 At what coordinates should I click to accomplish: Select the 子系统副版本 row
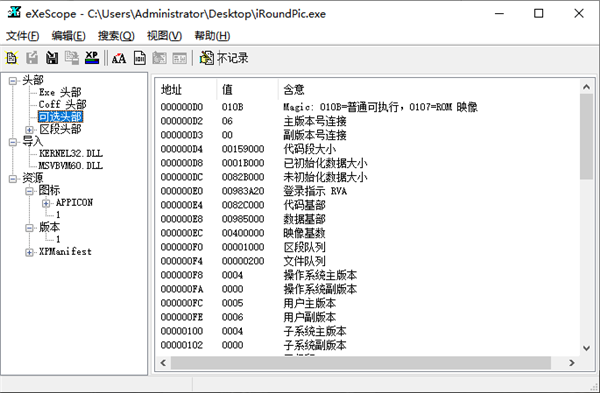click(x=367, y=345)
